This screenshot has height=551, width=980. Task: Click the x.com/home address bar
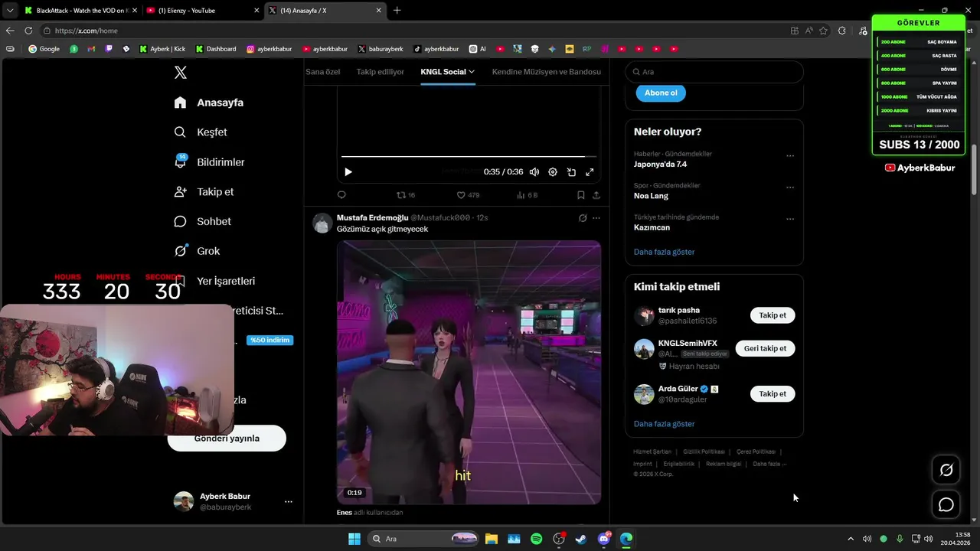point(413,31)
